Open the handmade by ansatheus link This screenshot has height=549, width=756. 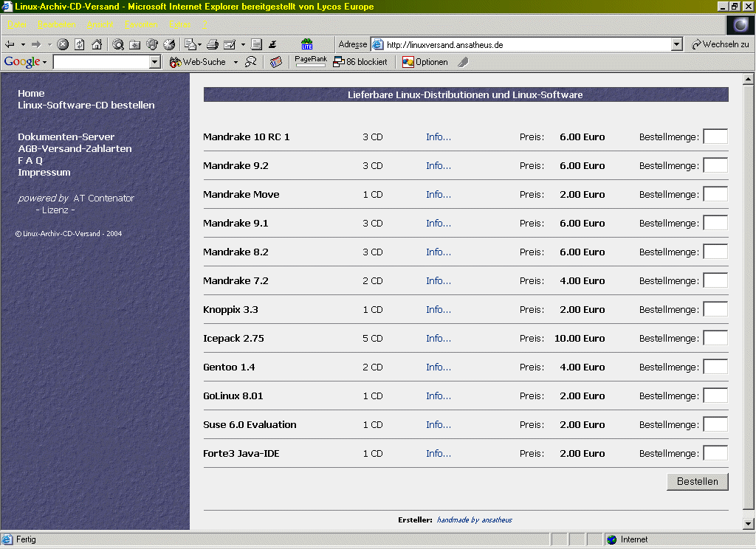pos(475,519)
